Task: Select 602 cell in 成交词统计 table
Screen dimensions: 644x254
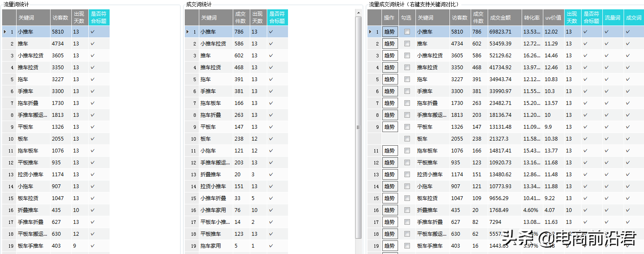Action: (x=241, y=56)
